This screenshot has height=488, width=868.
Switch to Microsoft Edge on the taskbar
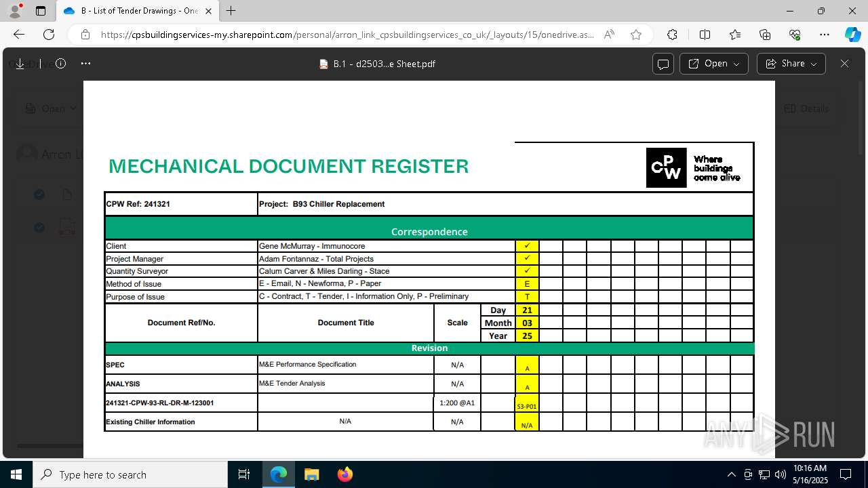(279, 474)
